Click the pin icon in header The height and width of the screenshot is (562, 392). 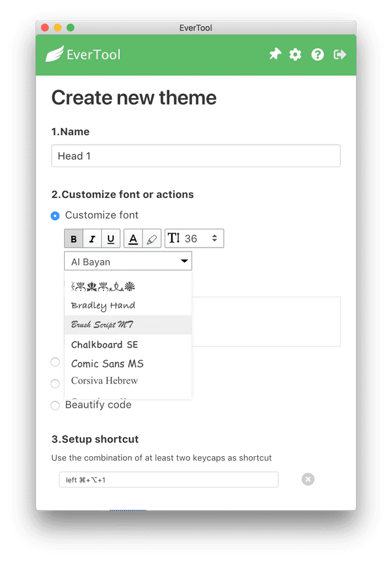pos(275,55)
